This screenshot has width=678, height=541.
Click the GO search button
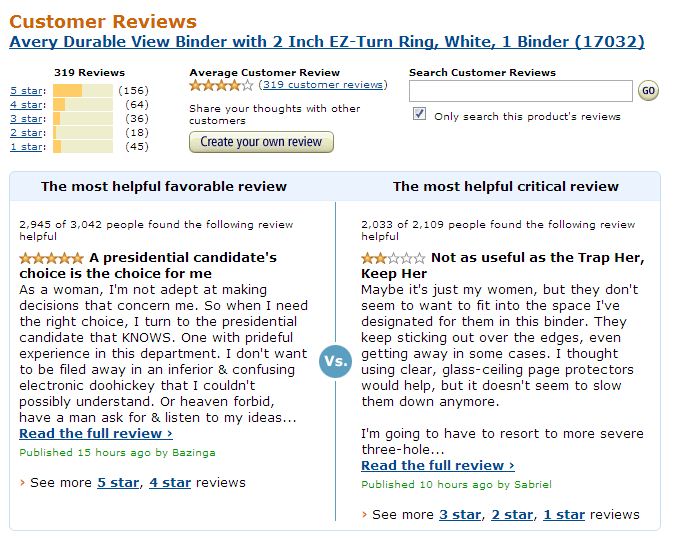click(648, 91)
